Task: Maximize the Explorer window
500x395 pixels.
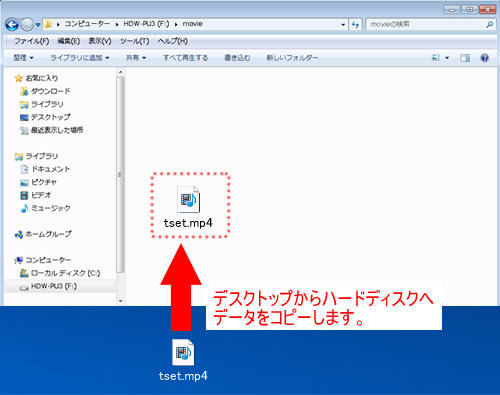Action: pos(469,9)
